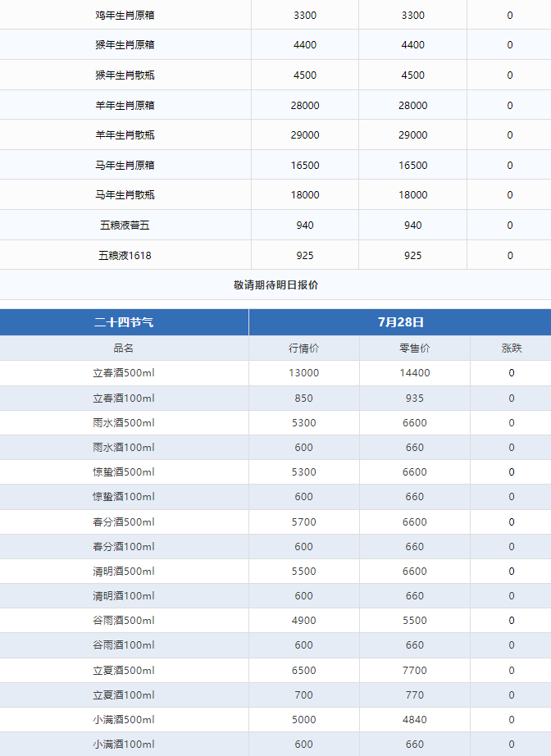Click the 马年生肖散瓶 row name
The height and width of the screenshot is (756, 551).
125,195
